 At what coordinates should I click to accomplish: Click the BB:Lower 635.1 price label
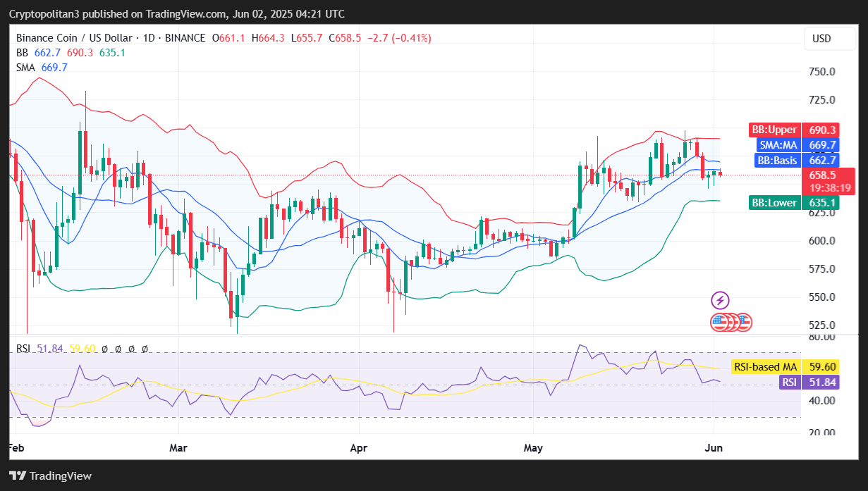[794, 203]
